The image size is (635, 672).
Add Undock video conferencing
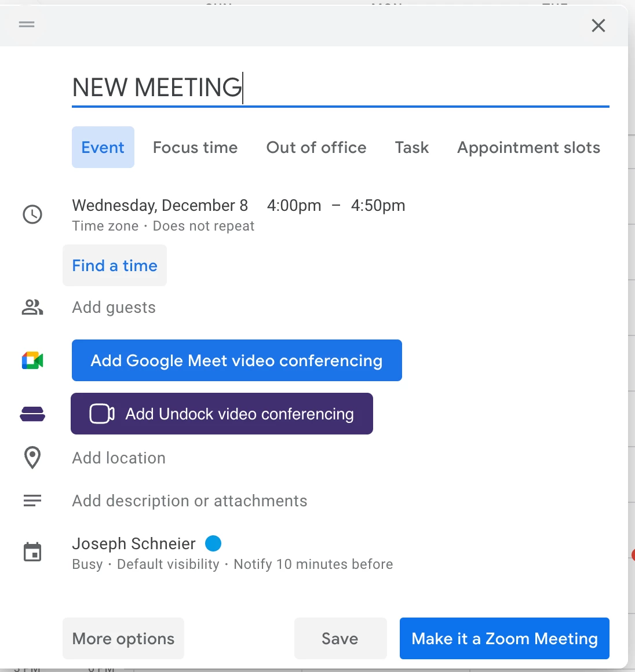coord(222,414)
